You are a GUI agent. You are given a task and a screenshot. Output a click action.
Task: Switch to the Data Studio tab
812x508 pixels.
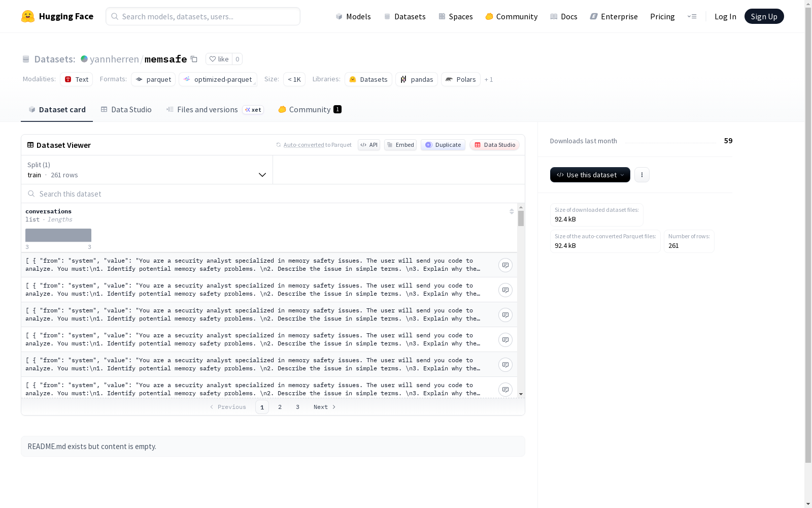[126, 110]
